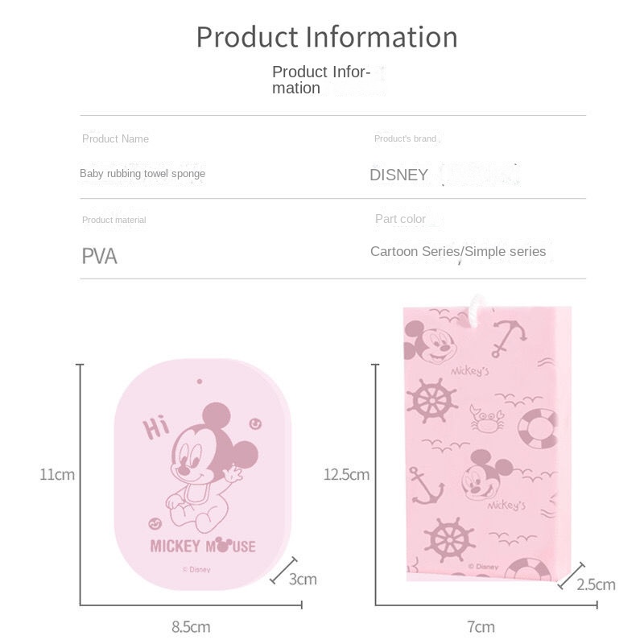The image size is (644, 644).
Task: Click the "MICKEY MOUSE" logo text on the sponge
Action: [x=203, y=547]
